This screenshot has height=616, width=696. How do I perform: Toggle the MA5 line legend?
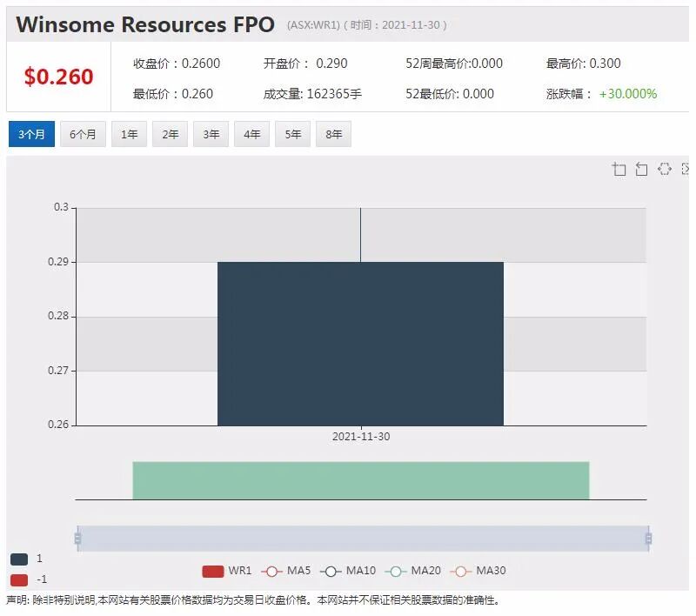(x=286, y=571)
